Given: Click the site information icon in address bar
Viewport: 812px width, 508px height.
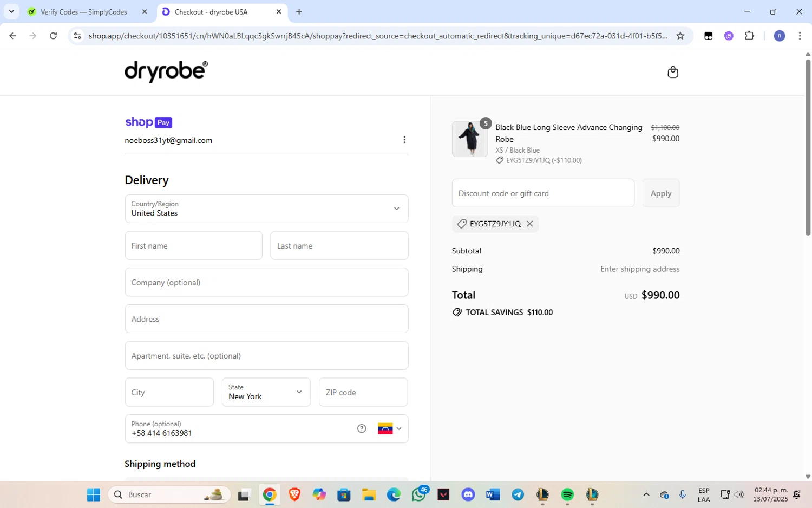Looking at the screenshot, I should point(77,36).
